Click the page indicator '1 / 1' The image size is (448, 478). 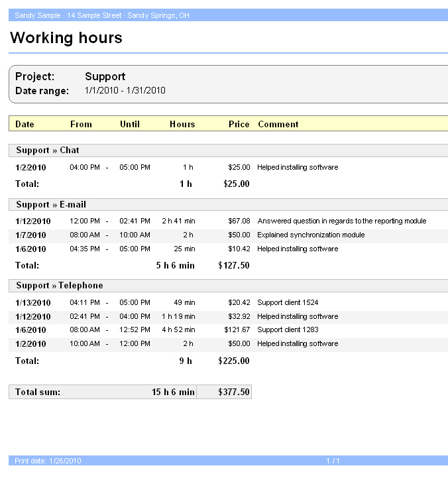333,461
